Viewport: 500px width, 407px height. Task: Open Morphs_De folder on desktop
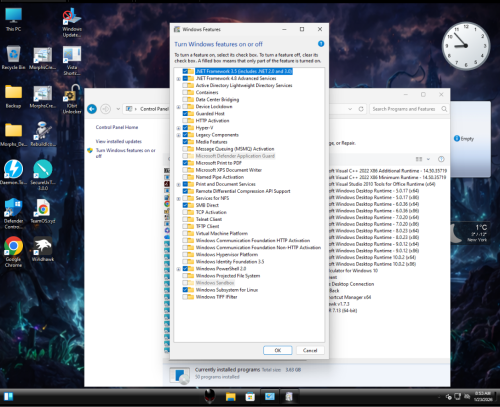tap(13, 134)
